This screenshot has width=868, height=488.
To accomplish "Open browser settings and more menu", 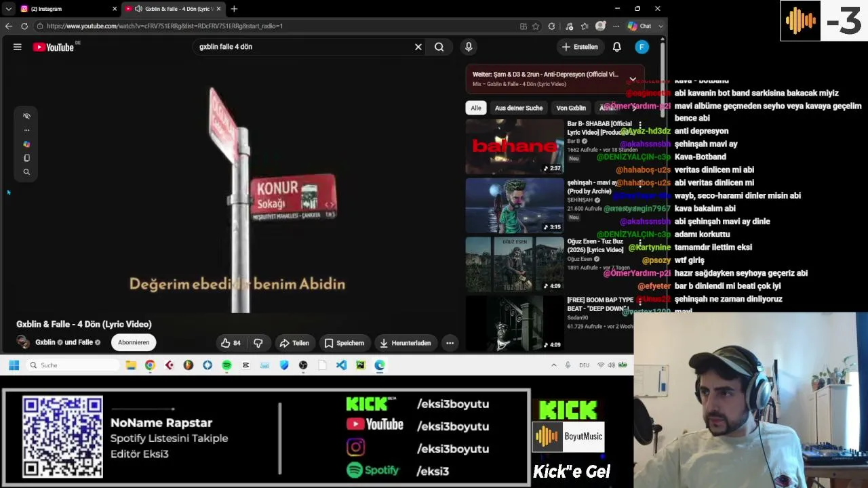I will coord(616,26).
